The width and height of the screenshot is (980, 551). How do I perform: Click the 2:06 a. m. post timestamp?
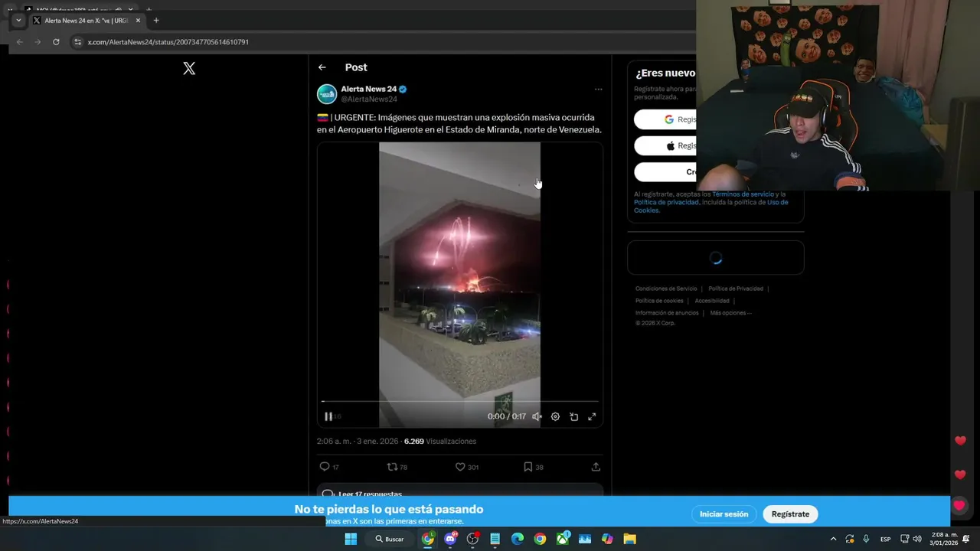358,442
